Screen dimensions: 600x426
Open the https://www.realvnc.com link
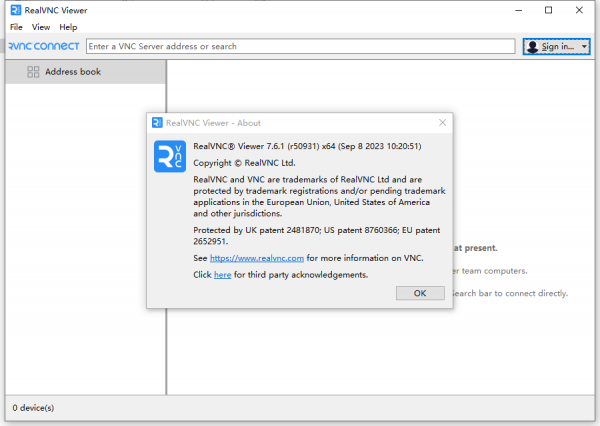257,258
